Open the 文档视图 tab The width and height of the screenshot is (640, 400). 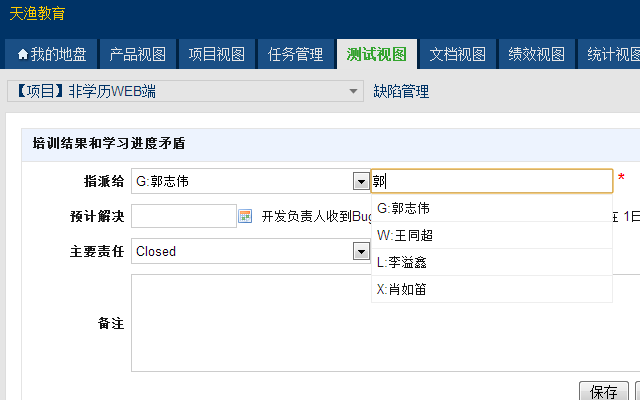tap(457, 54)
